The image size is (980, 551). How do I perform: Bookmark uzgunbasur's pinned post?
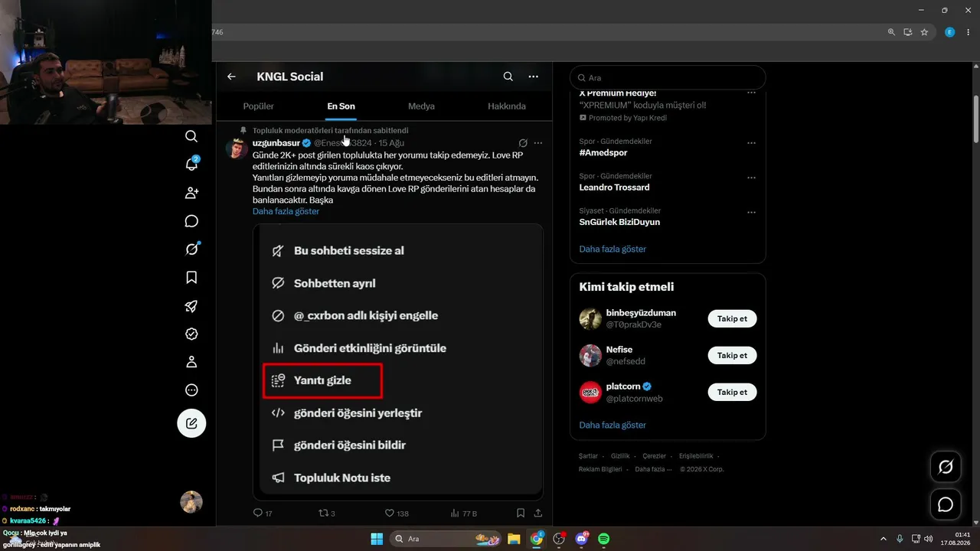(521, 514)
